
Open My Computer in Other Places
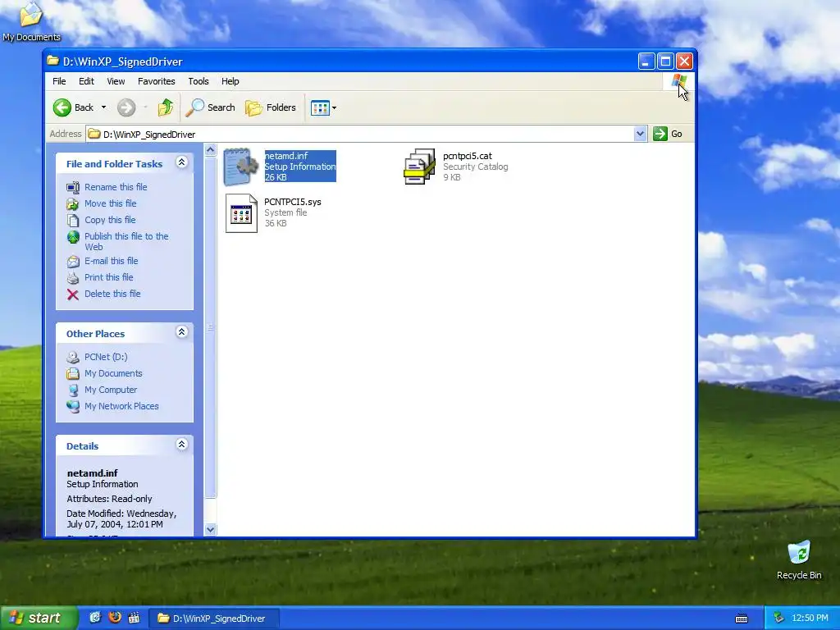pos(111,390)
